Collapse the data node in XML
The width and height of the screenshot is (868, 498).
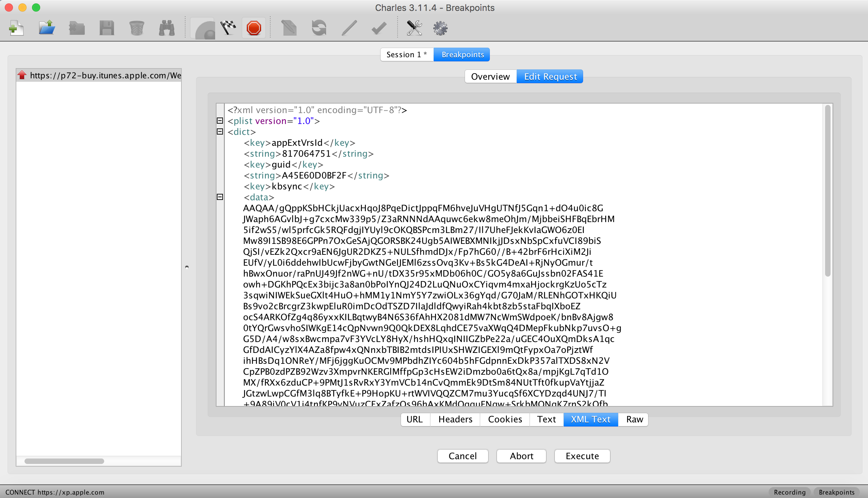220,197
